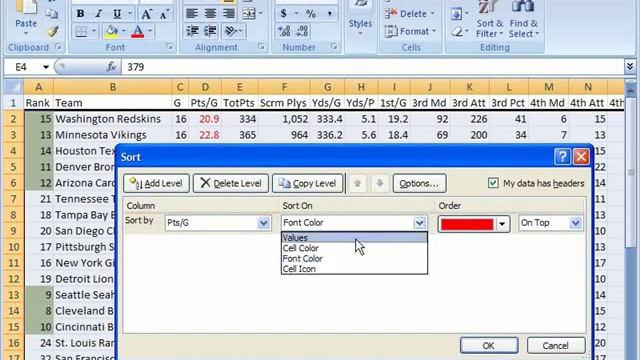Increase font size with Grow Font icon
This screenshot has width=640, height=360.
(x=146, y=14)
